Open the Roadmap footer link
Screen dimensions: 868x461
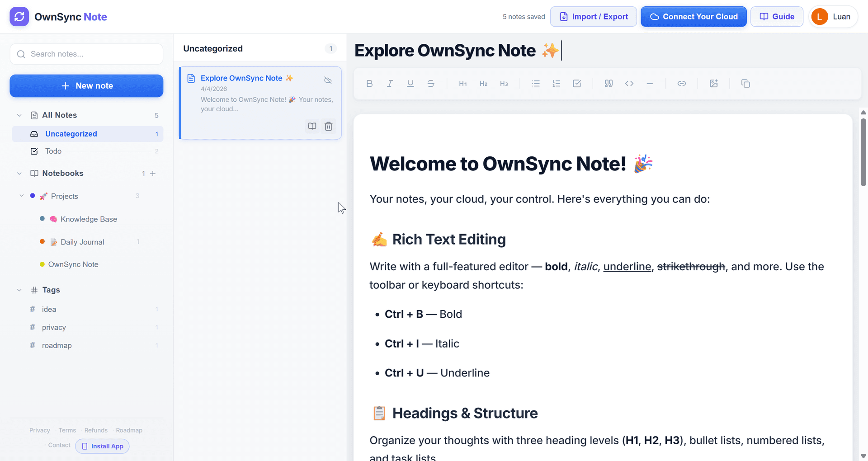coord(129,430)
